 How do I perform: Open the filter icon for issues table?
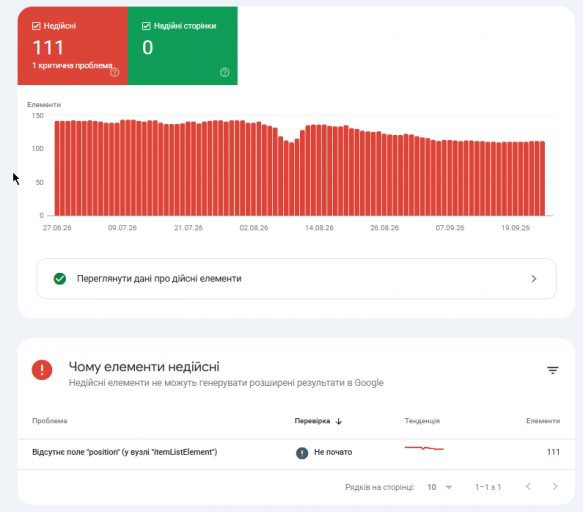(x=553, y=370)
